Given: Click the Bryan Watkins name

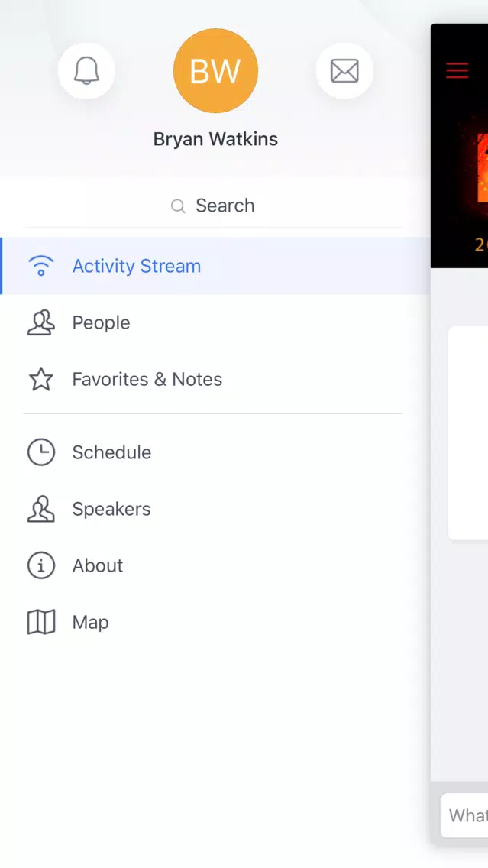Looking at the screenshot, I should tap(216, 139).
